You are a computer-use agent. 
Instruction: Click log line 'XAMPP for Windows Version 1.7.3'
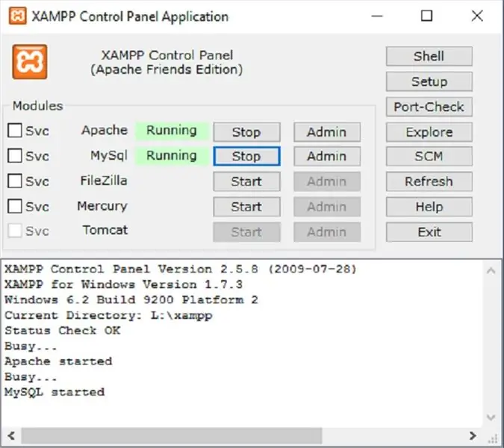123,284
